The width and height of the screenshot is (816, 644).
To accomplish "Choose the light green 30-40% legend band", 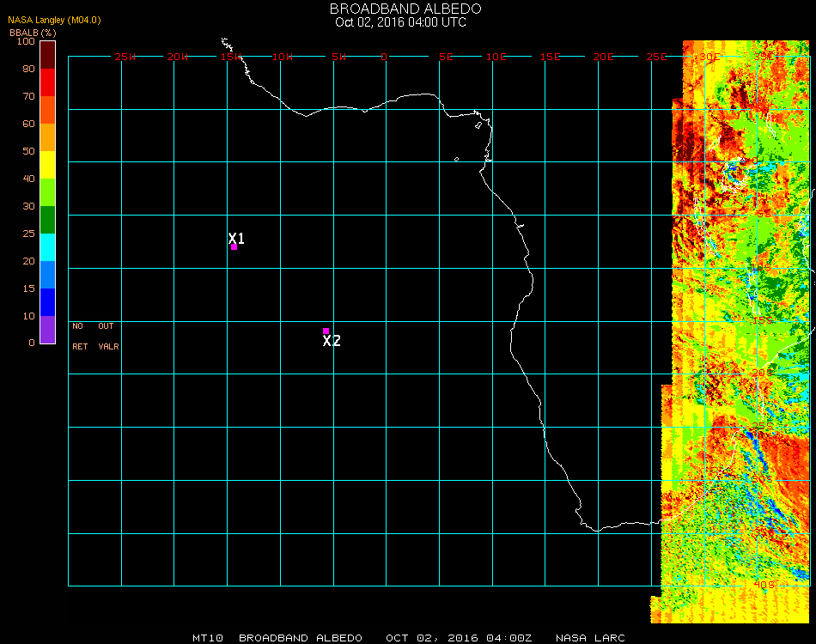I will tap(47, 192).
